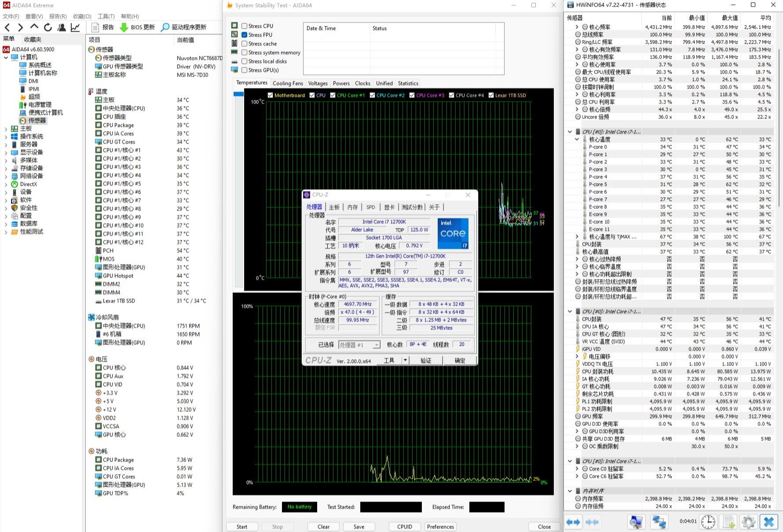
Task: Select 性能测试 benchmark item in AIDA64 tree
Action: [31, 232]
